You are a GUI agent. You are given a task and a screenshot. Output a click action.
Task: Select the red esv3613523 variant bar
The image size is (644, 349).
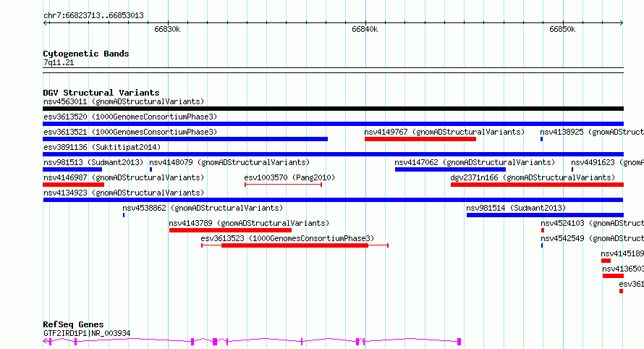tap(295, 245)
